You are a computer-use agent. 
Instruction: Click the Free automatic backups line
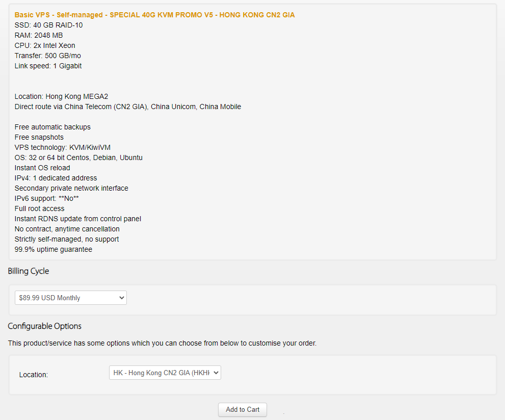52,127
